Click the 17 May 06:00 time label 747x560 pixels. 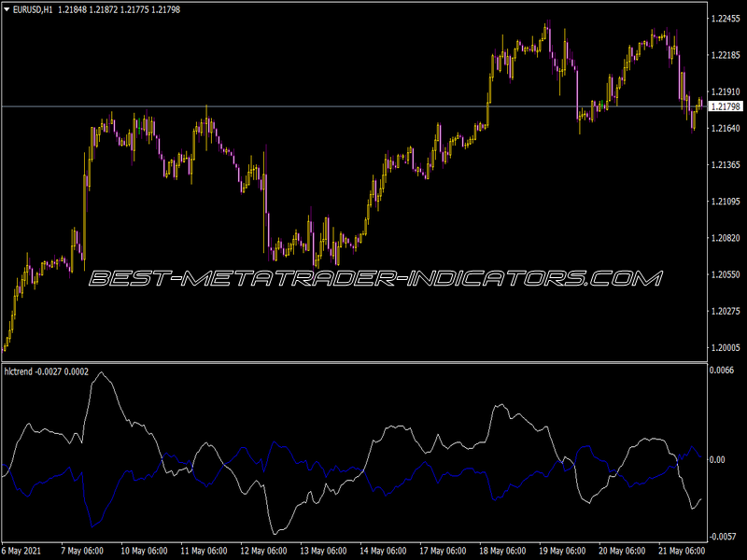443,551
